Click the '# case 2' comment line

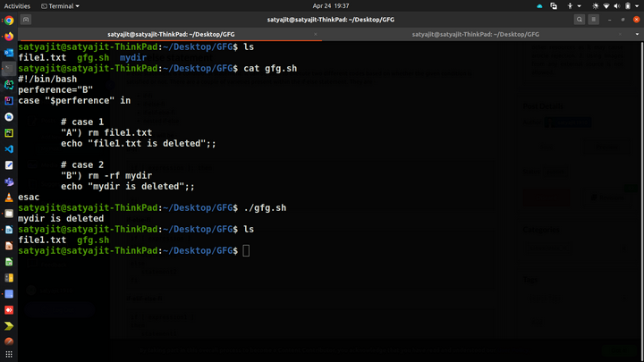(82, 164)
